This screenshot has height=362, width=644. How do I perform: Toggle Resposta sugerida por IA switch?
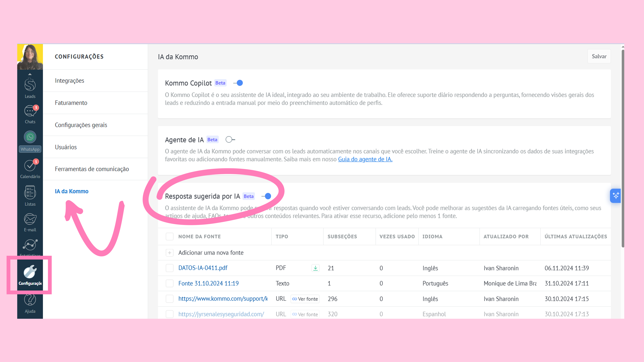266,196
